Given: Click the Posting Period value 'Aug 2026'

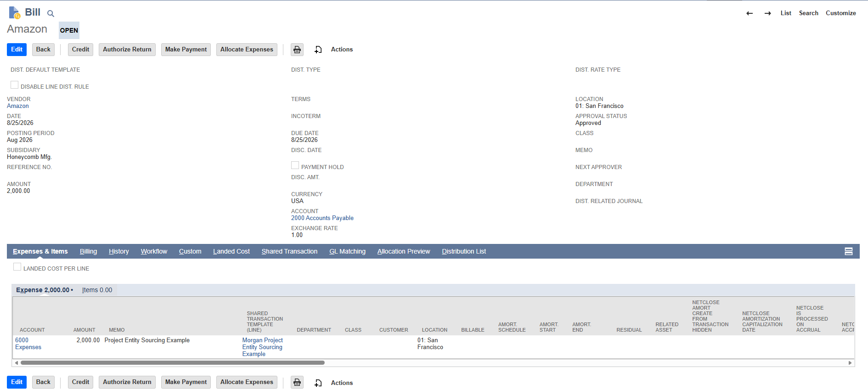Looking at the screenshot, I should click(20, 140).
